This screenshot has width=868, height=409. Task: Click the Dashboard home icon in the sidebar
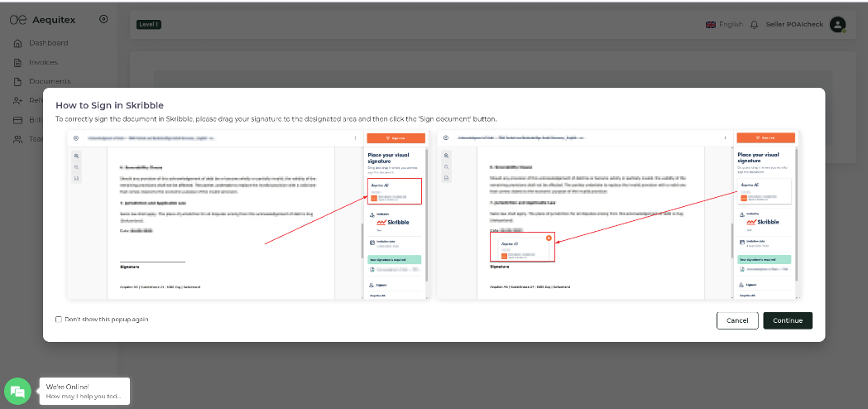(x=17, y=43)
